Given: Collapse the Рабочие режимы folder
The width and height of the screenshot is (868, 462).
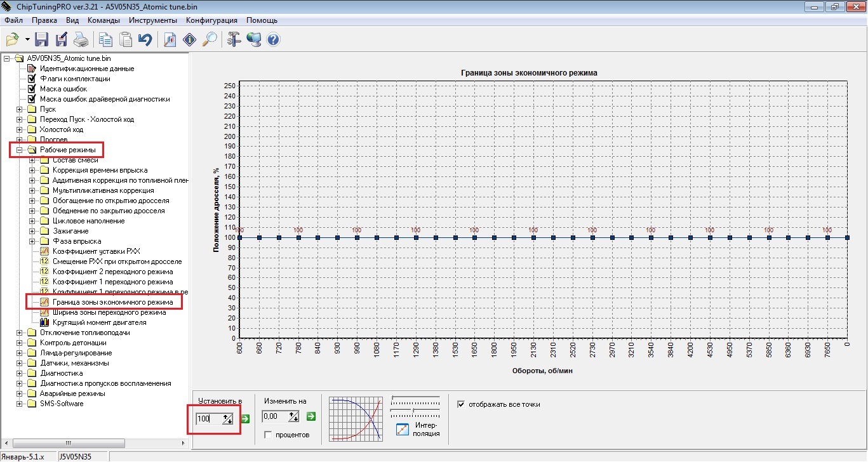Looking at the screenshot, I should [19, 150].
